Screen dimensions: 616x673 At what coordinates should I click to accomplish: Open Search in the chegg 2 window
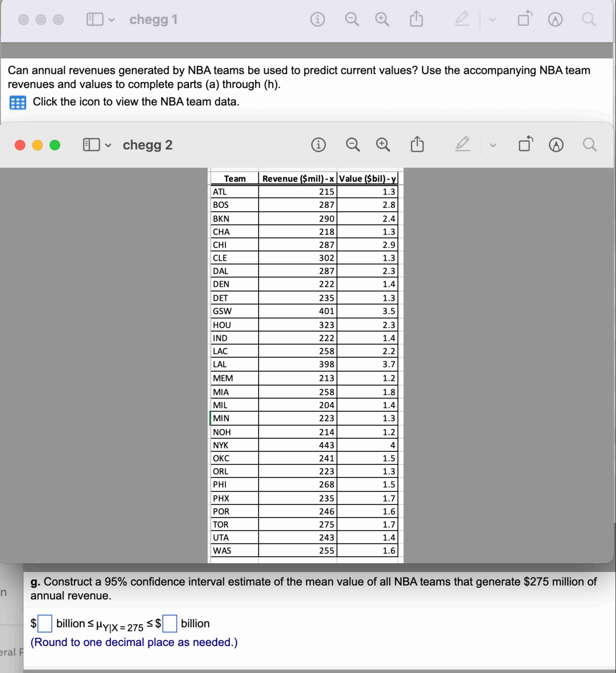tap(590, 145)
